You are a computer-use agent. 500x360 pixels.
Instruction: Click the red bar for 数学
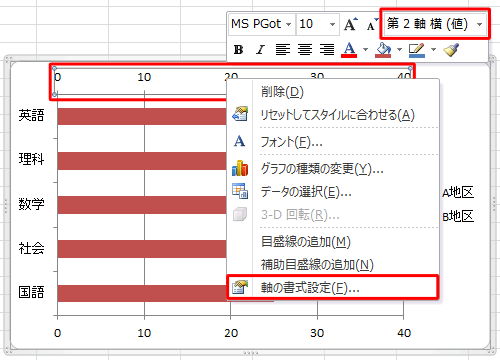[142, 205]
